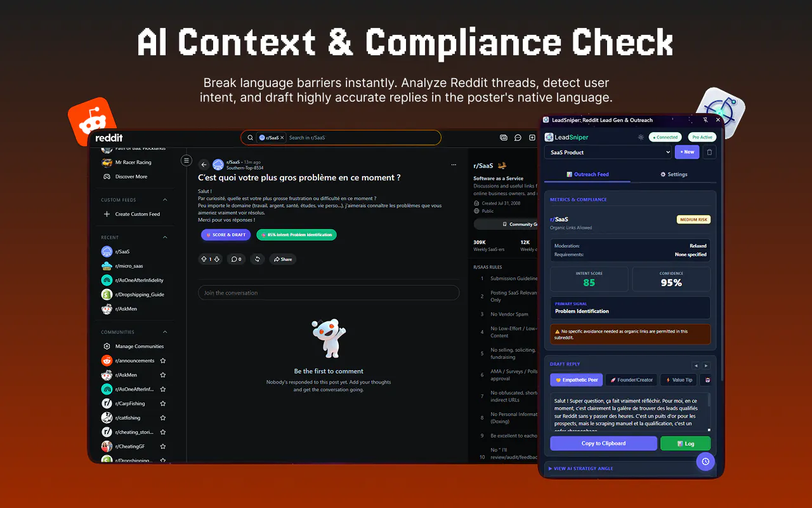Click the search magnifier icon
This screenshot has width=812, height=508.
pos(251,137)
